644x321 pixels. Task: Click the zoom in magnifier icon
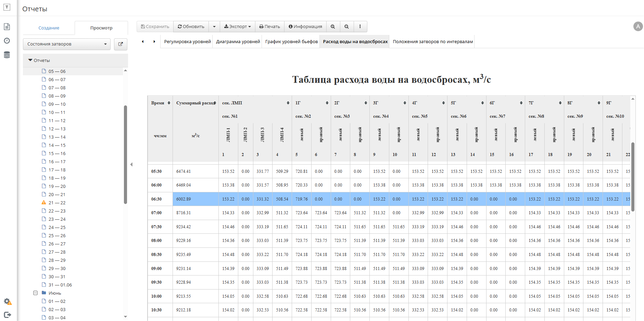[x=333, y=27]
